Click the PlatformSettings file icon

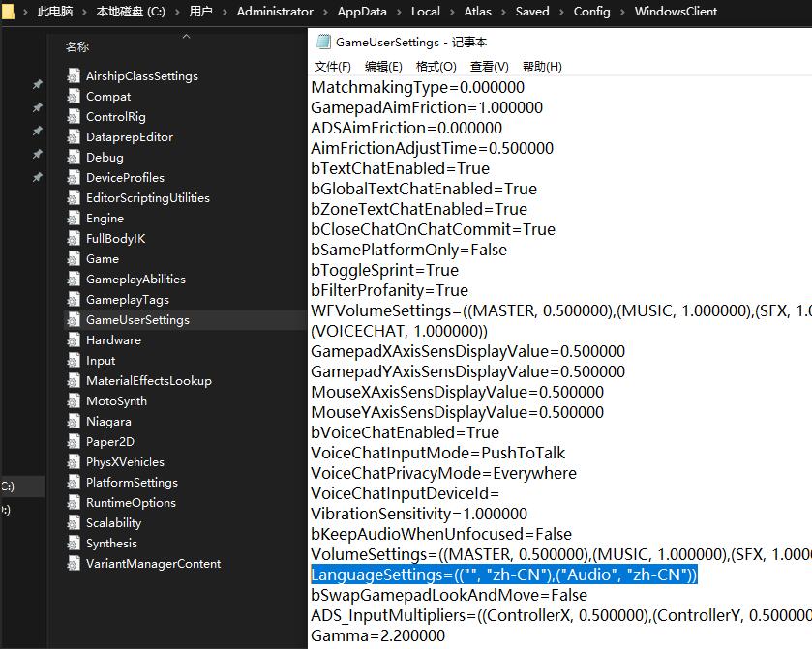[74, 482]
